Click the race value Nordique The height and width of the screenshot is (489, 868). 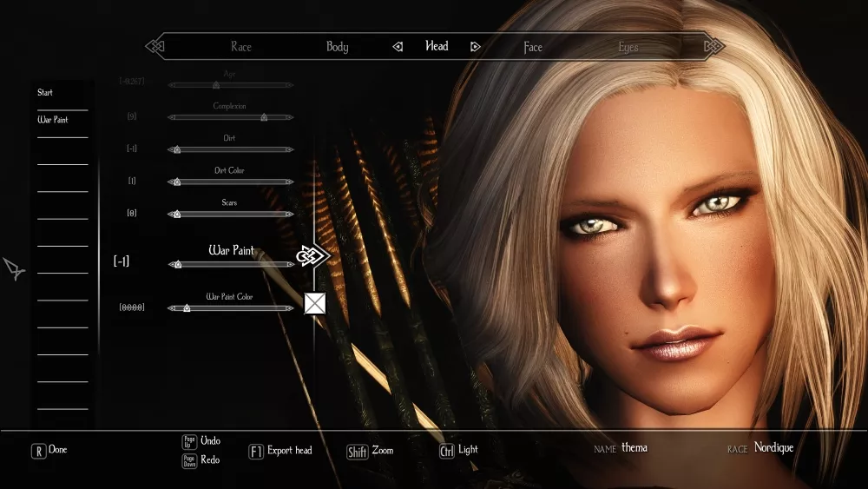pos(774,447)
